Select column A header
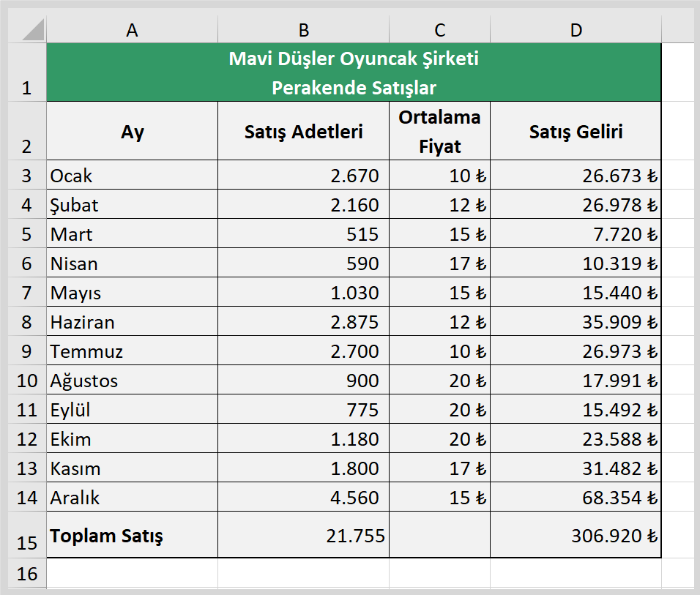The width and height of the screenshot is (700, 595). click(x=132, y=30)
